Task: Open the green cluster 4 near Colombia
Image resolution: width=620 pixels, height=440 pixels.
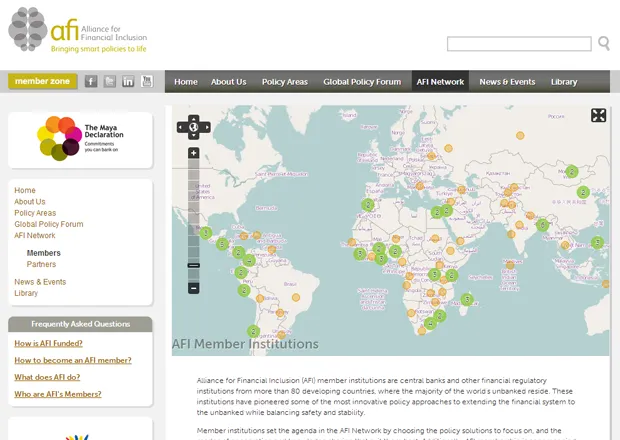Action: click(x=249, y=260)
